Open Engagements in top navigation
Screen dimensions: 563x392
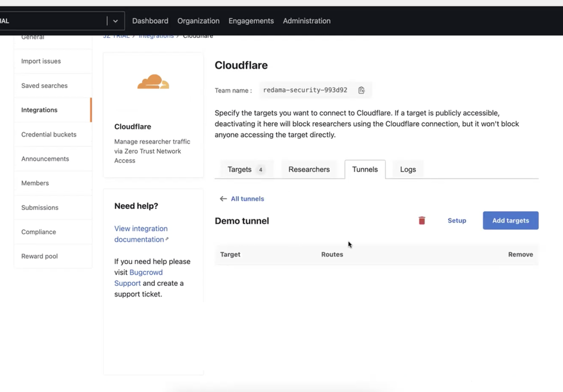(x=251, y=21)
